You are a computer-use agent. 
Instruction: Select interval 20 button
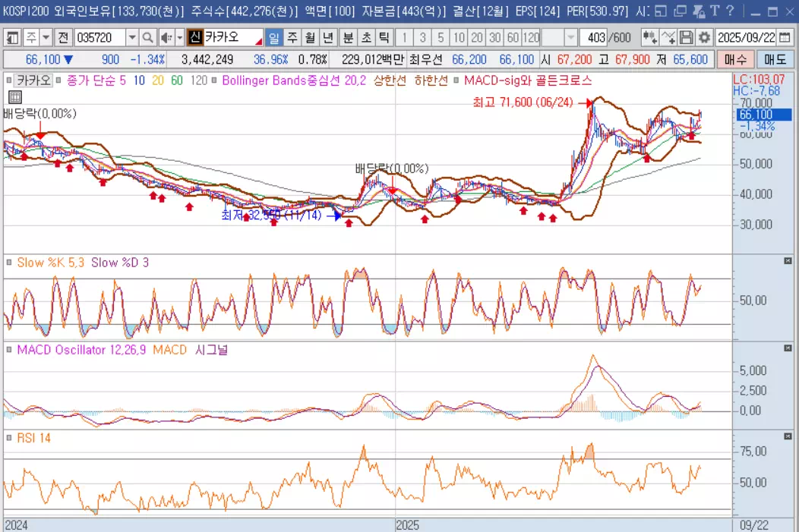pyautogui.click(x=477, y=38)
